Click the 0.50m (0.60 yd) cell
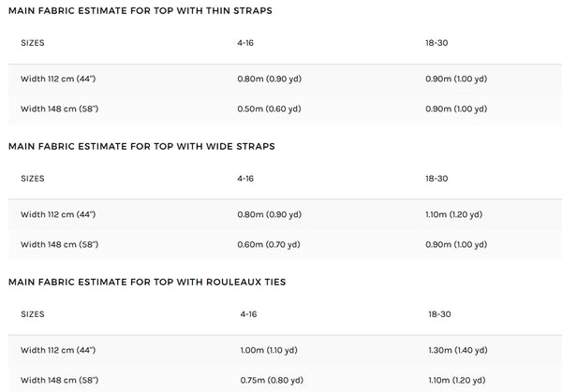This screenshot has height=392, width=562. click(x=269, y=109)
